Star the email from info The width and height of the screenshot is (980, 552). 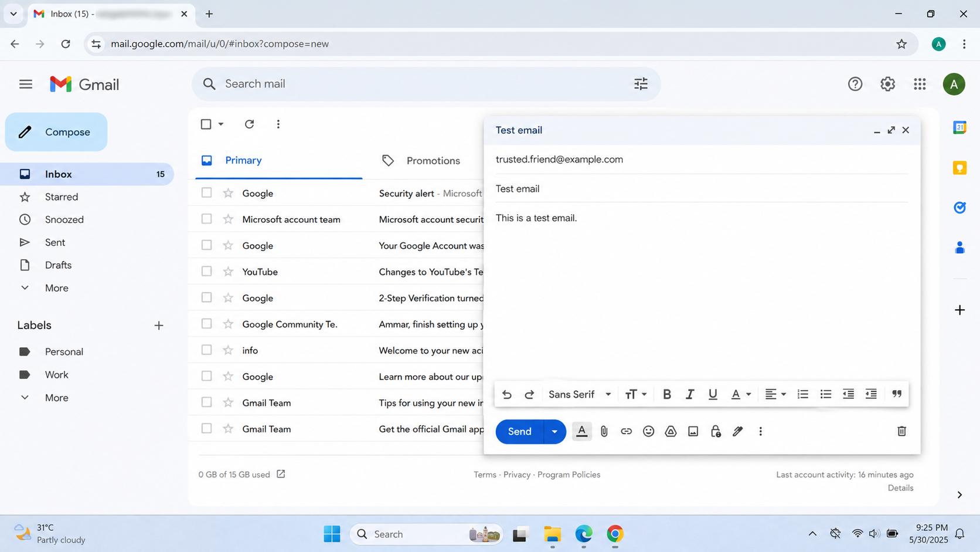[228, 350]
